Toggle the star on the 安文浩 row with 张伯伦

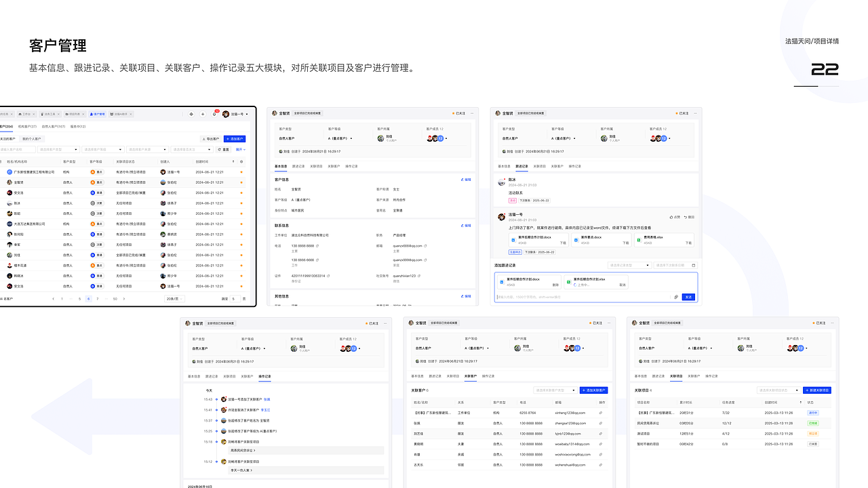coord(241,192)
